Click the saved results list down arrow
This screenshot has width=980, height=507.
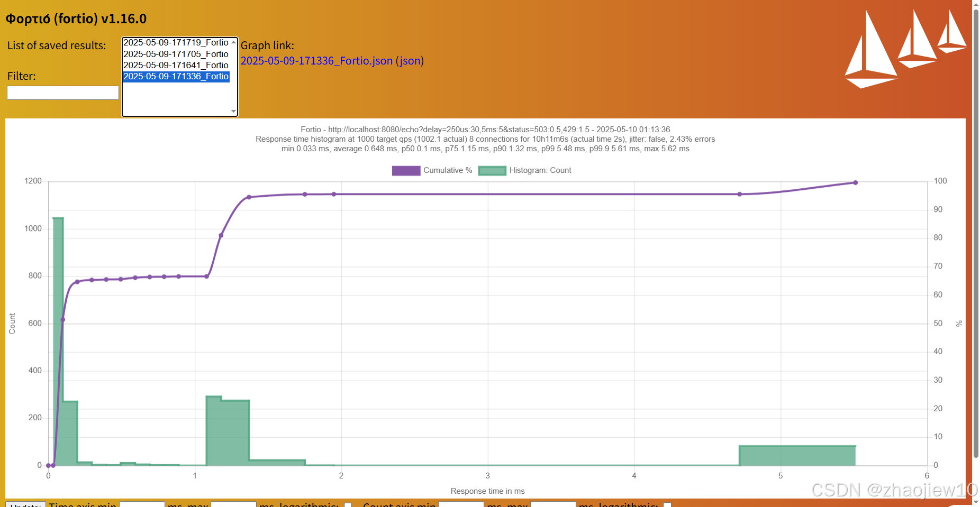point(233,112)
